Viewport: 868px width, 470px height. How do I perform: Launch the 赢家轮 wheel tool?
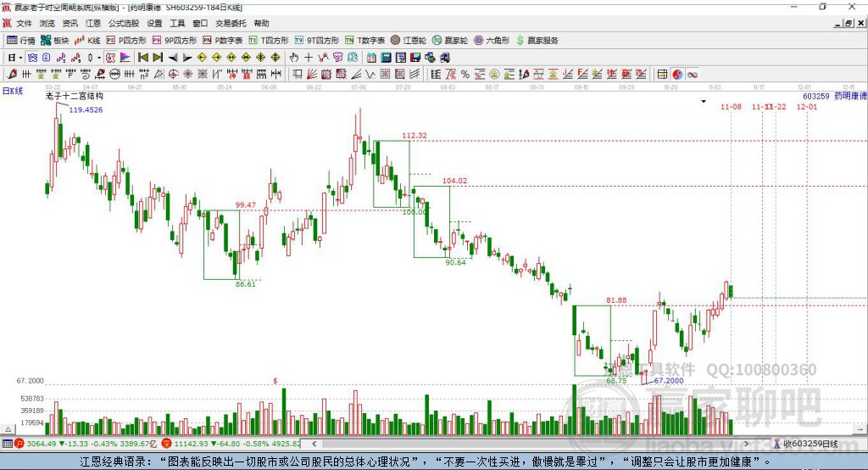point(450,41)
